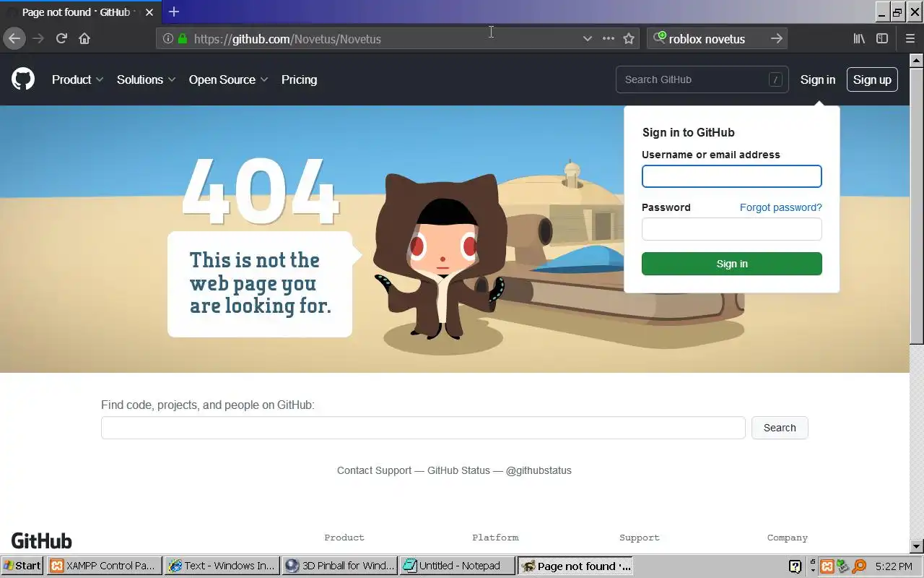Open the GitHub Status link

pos(458,470)
